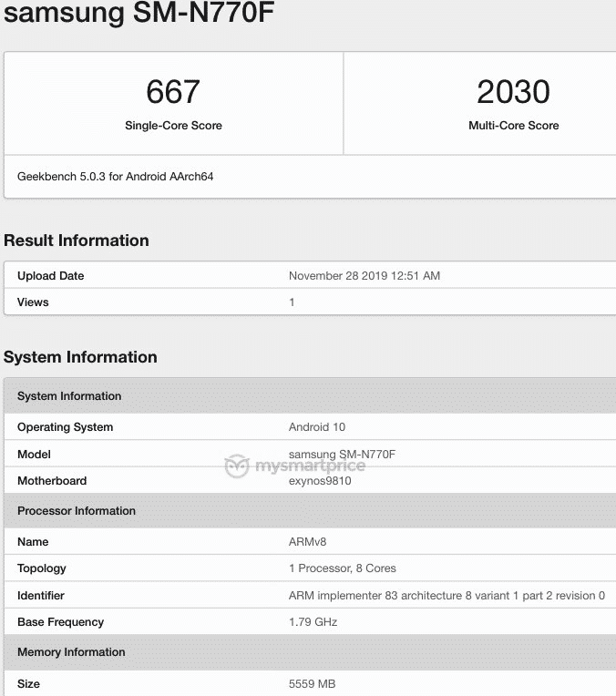Viewport: 616px width, 696px height.
Task: Click the Topology value 1 Processor, 8 Cores
Action: 343,568
